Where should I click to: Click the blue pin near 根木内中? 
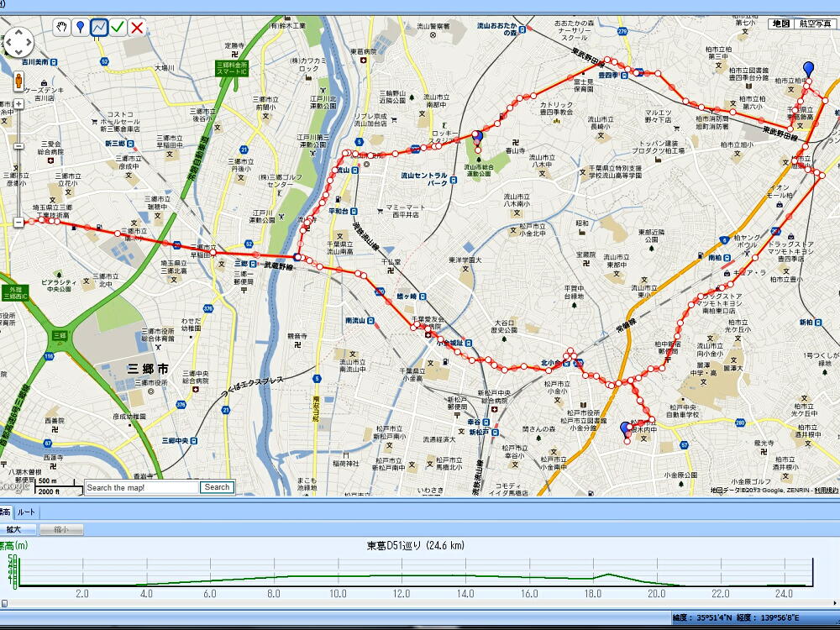[625, 429]
